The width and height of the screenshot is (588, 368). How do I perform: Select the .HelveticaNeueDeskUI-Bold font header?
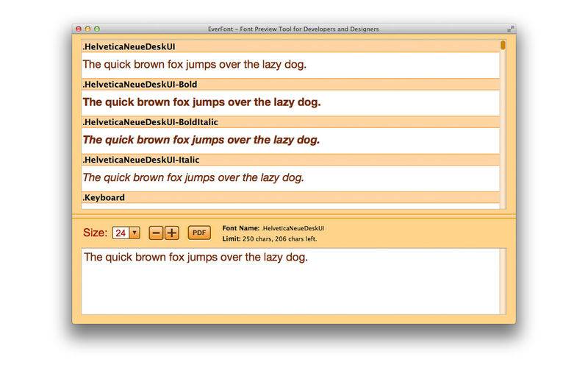click(x=290, y=85)
